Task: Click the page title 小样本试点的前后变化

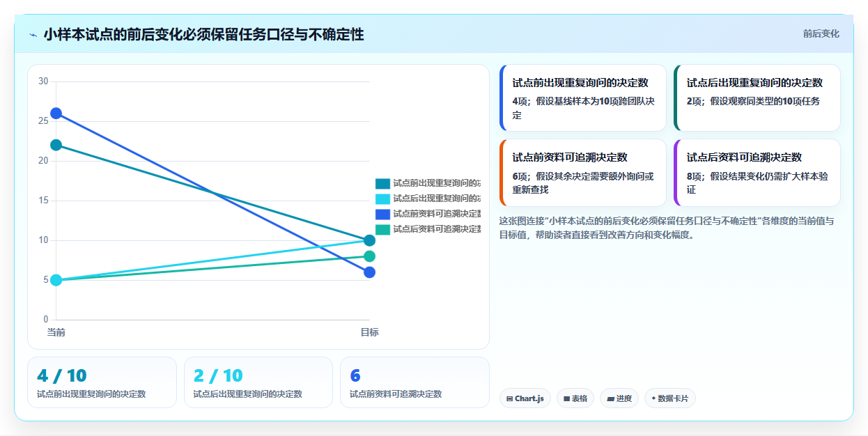Action: (204, 35)
